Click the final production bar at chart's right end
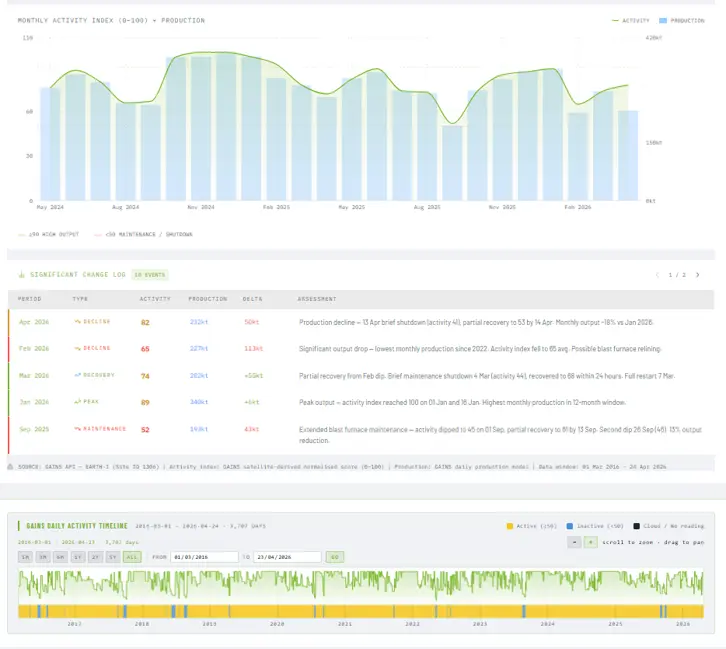726x649 pixels. pos(628,156)
